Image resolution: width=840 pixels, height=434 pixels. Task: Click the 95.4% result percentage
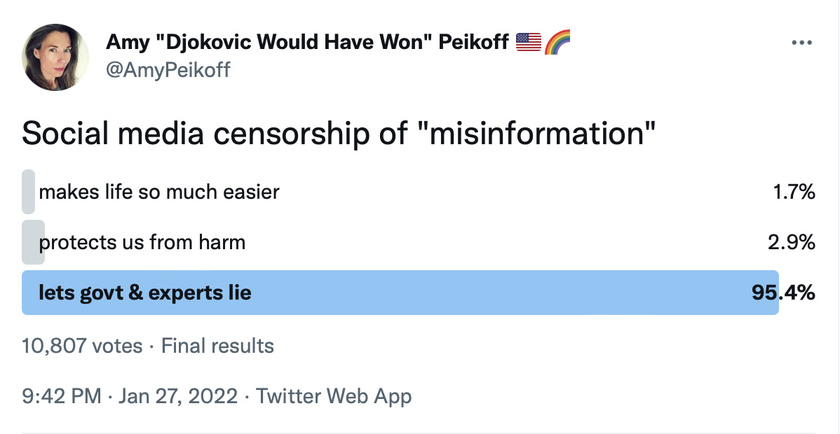783,293
